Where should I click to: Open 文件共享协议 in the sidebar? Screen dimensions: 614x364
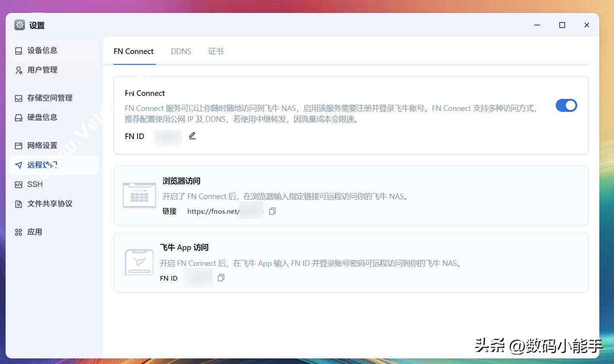(x=54, y=204)
